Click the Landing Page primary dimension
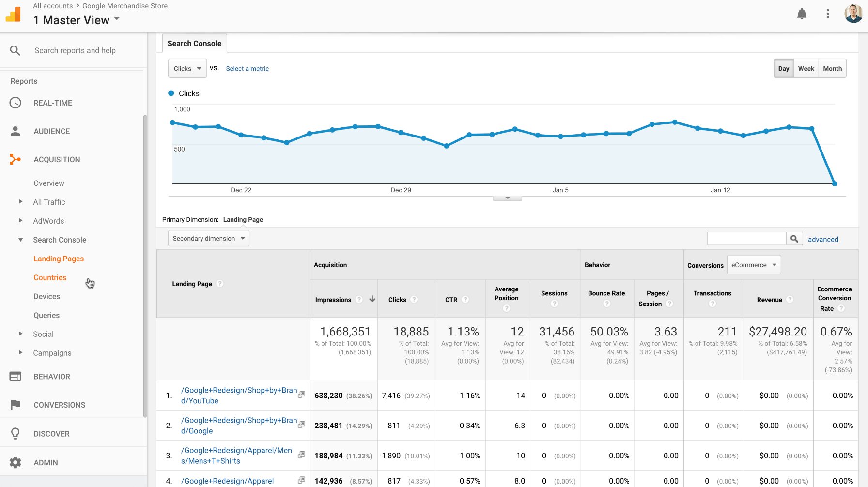 [243, 219]
